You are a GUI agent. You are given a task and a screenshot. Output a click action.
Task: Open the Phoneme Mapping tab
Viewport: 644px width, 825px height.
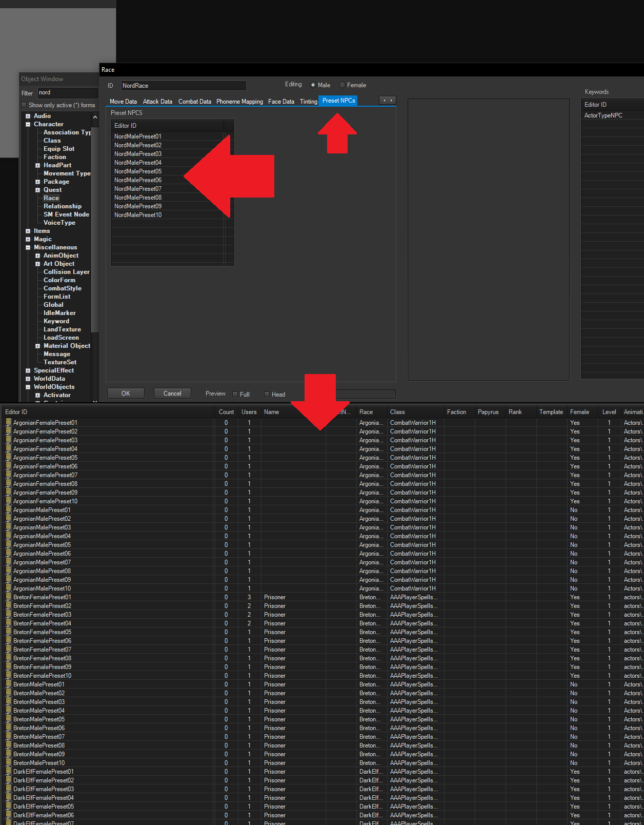(x=239, y=102)
